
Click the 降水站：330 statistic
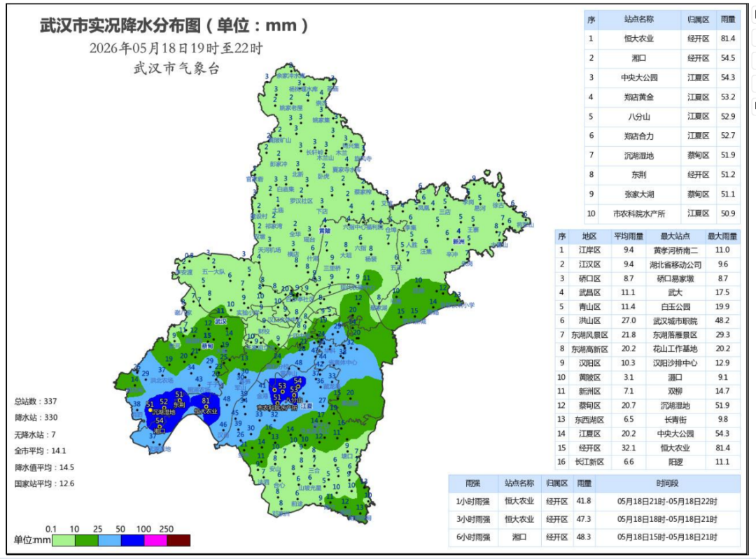click(36, 418)
